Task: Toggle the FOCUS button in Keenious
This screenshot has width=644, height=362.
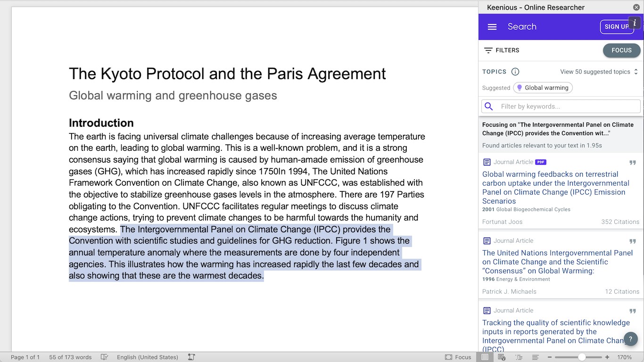Action: (x=621, y=50)
